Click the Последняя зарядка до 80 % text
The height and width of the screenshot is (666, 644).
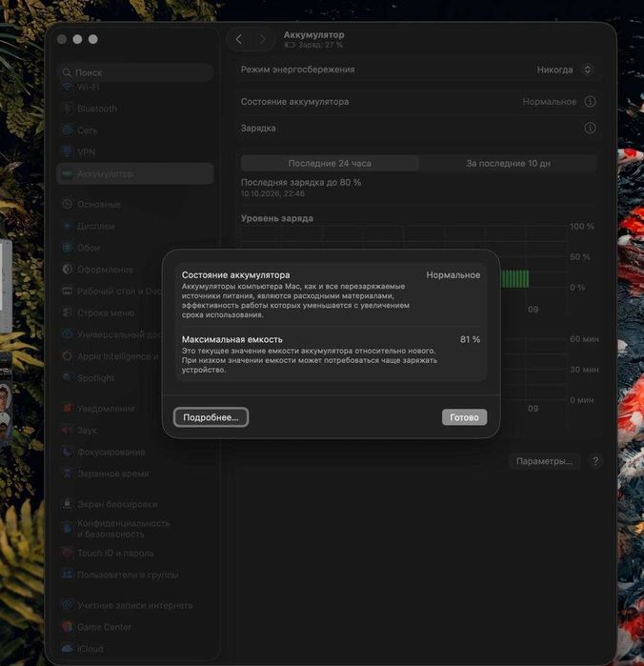(301, 182)
